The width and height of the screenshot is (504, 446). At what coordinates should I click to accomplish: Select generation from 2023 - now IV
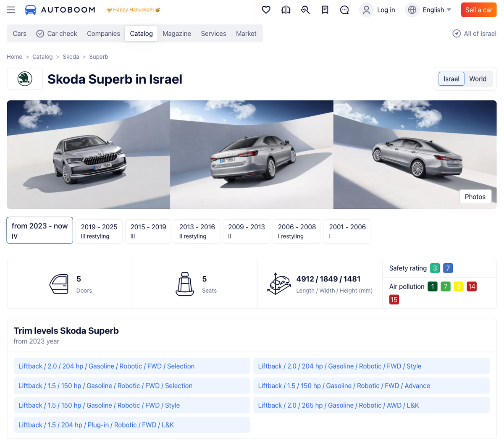coord(40,230)
